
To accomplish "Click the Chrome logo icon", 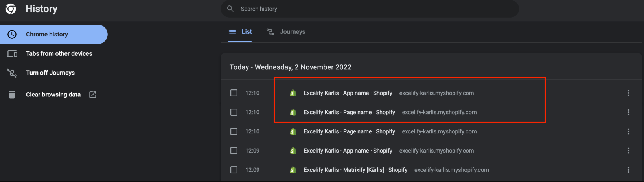I will 11,9.
